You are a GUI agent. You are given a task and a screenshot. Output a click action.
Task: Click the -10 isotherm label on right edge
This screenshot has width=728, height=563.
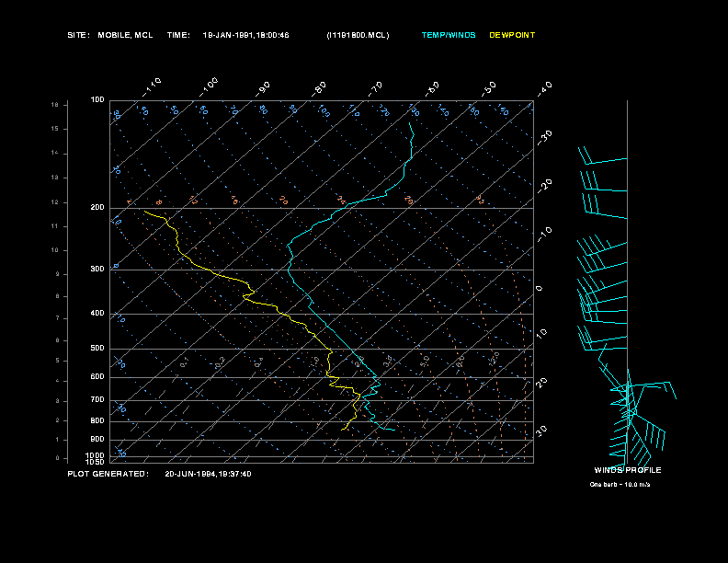click(x=545, y=234)
